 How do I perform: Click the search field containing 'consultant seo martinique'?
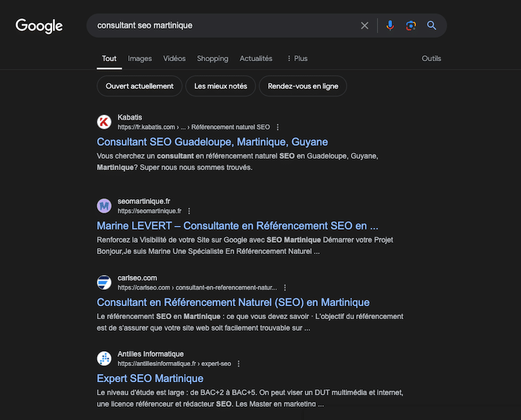(x=221, y=25)
